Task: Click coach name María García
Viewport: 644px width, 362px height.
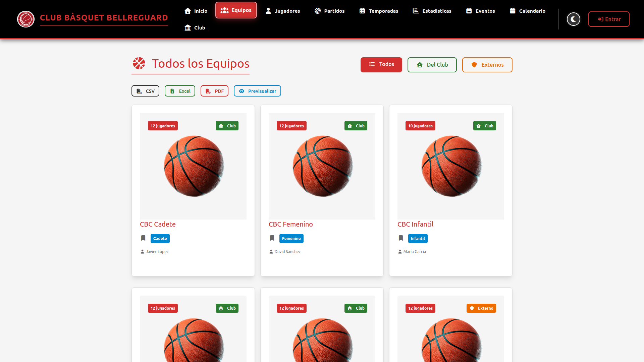Action: [x=415, y=251]
